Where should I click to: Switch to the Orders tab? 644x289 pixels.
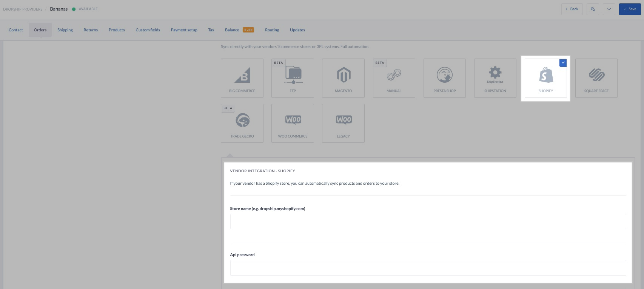40,30
